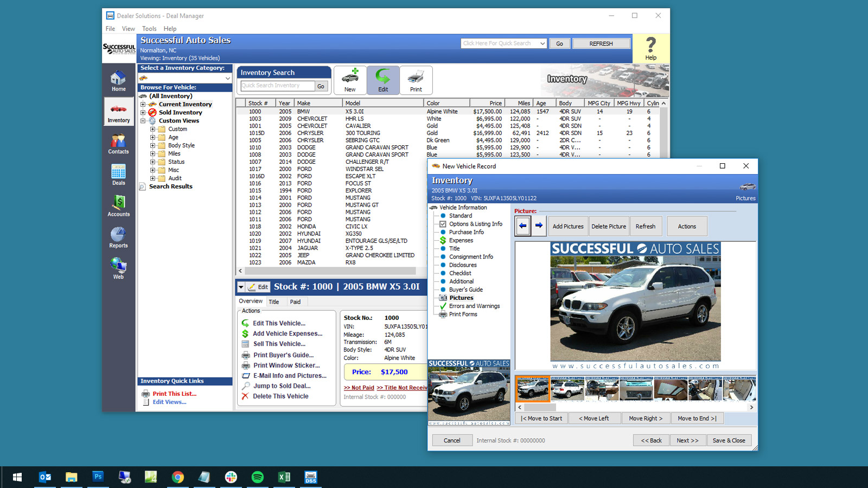The height and width of the screenshot is (488, 868).
Task: Click the Edit toolbar icon
Action: pos(383,80)
